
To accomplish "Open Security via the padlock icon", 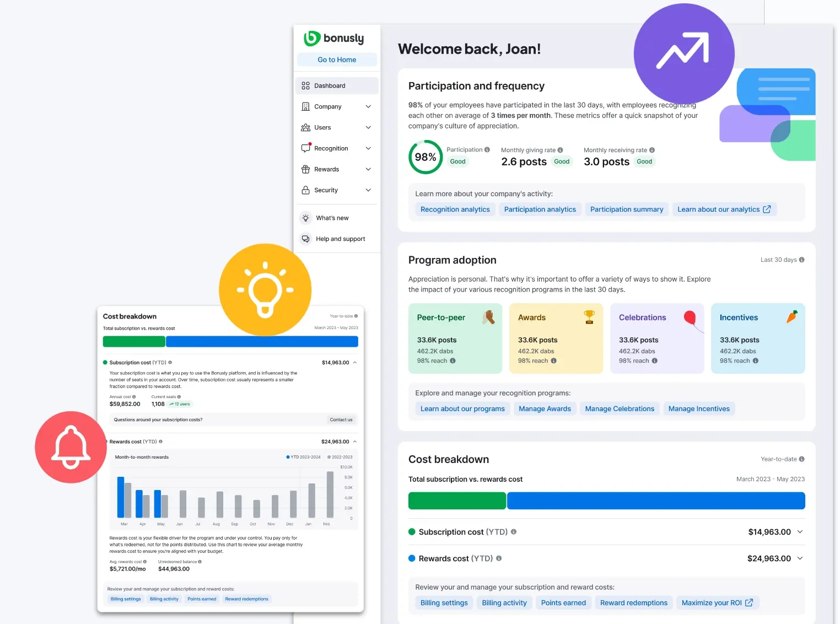I will [306, 190].
